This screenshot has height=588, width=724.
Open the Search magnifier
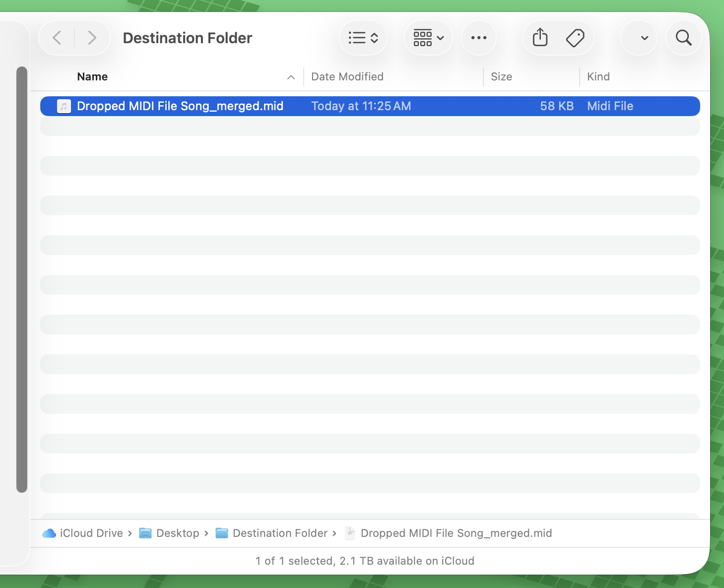(684, 38)
